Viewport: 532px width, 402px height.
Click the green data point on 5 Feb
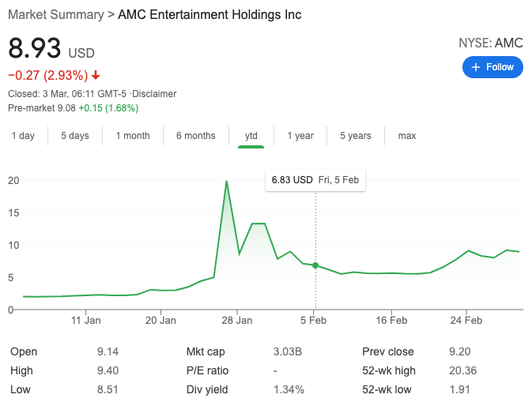[x=315, y=265]
